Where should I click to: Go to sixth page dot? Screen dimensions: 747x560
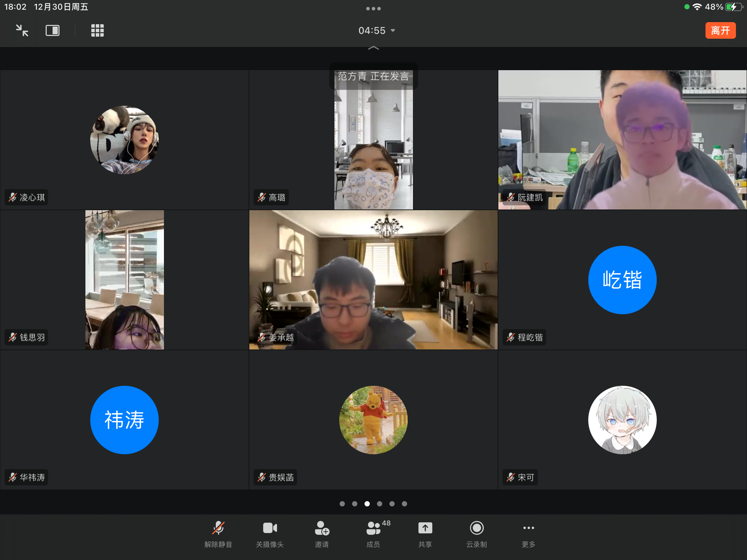pos(404,504)
